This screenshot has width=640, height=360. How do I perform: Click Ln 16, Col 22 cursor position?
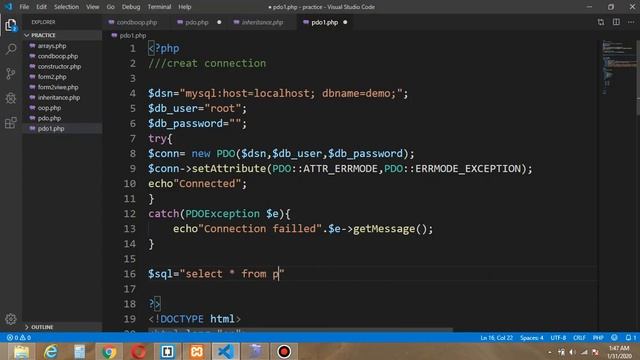click(496, 338)
